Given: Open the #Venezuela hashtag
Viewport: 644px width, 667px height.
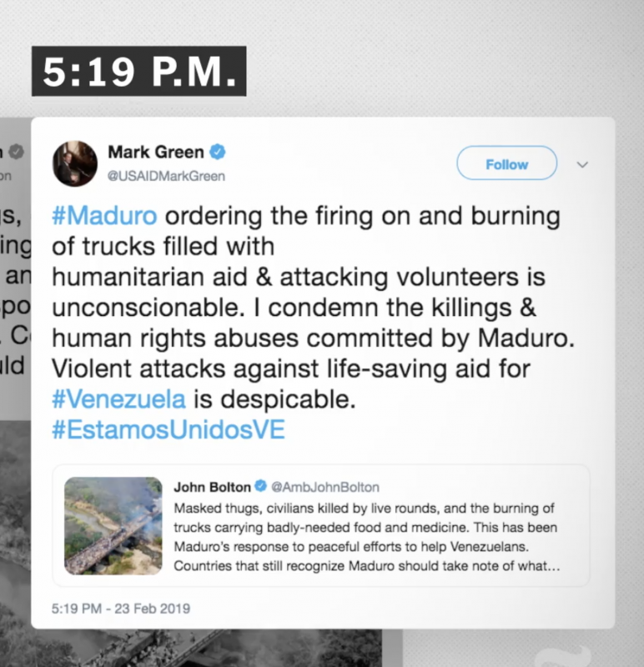Looking at the screenshot, I should pos(118,399).
